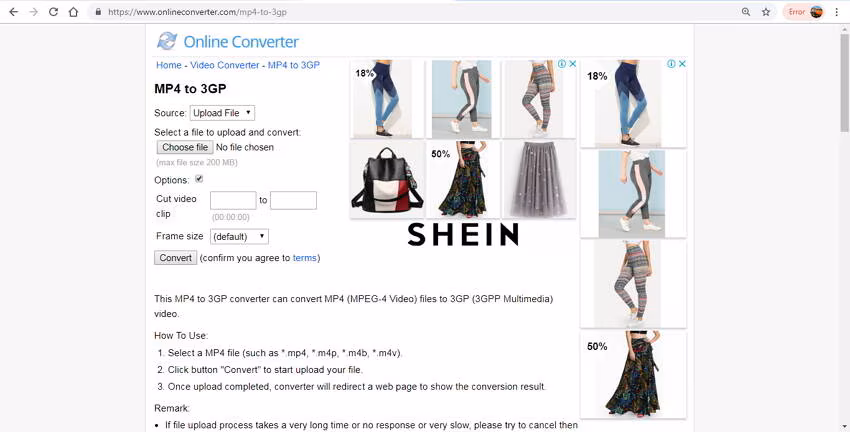Screen dimensions: 850x432
Task: Toggle the Options checkbox
Action: pyautogui.click(x=199, y=179)
